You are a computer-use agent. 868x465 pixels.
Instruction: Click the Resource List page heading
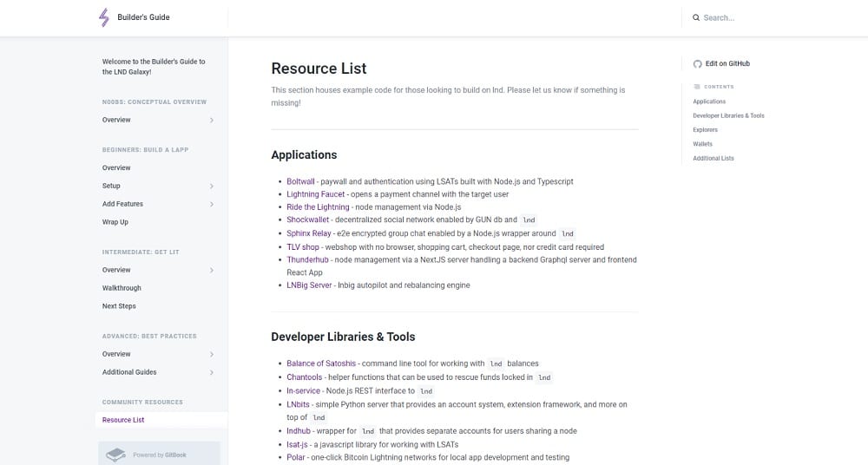pos(319,69)
